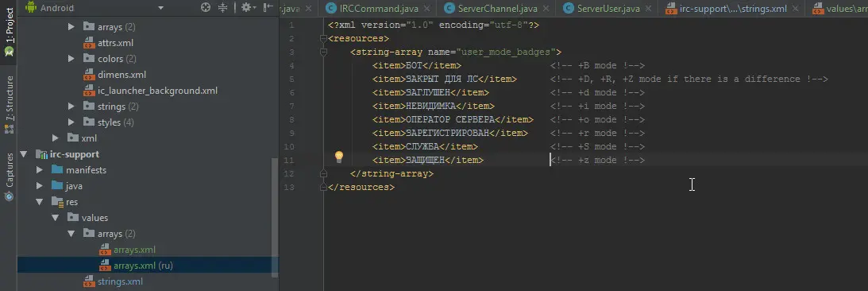Switch to the ServerUser.java tab
868x291 pixels.
(x=608, y=8)
